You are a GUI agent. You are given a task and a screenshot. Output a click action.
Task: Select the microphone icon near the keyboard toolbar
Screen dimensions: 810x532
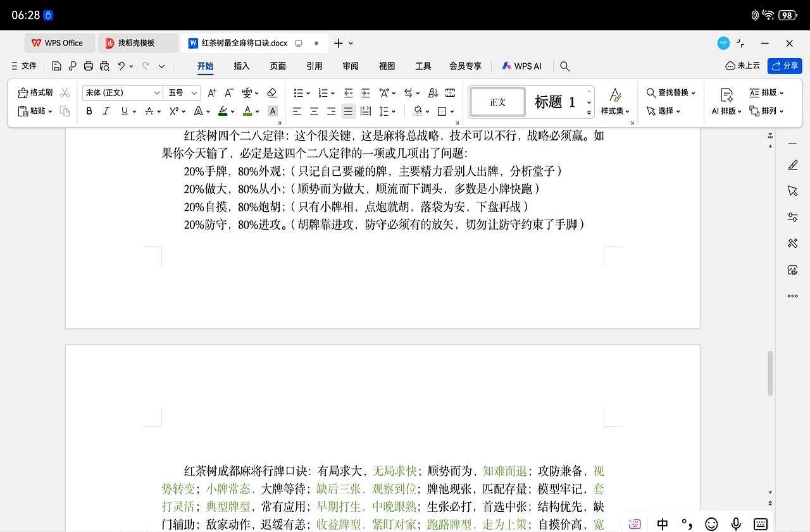[x=735, y=524]
